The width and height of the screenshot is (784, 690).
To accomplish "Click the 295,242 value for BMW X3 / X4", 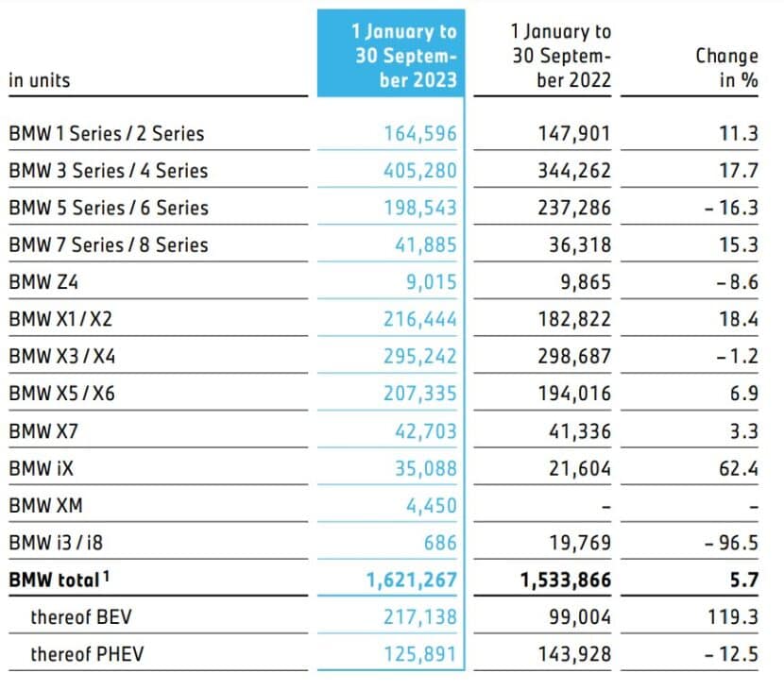I will (x=419, y=356).
